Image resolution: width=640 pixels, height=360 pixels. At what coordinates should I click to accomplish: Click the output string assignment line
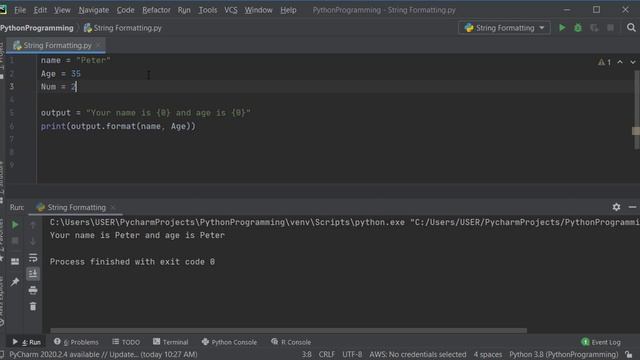(x=145, y=113)
